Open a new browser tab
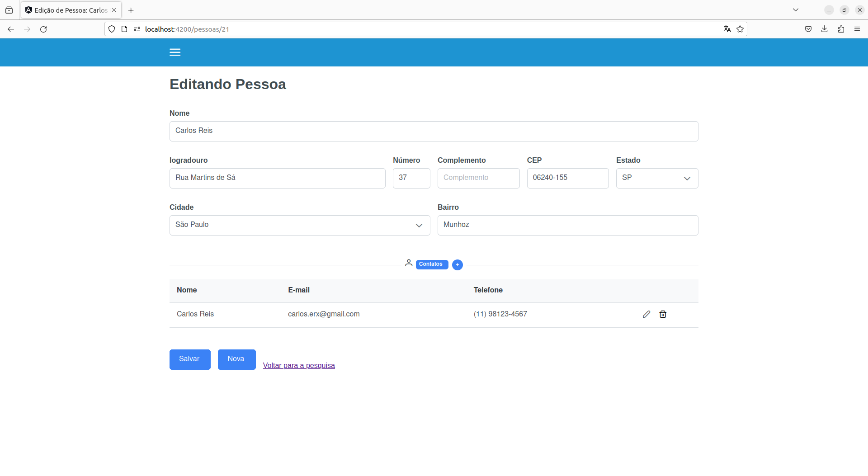 (x=131, y=10)
